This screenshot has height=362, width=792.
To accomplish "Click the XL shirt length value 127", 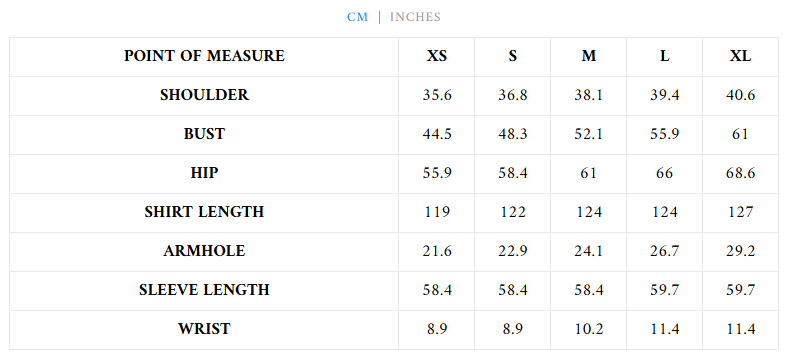I will coord(740,212).
